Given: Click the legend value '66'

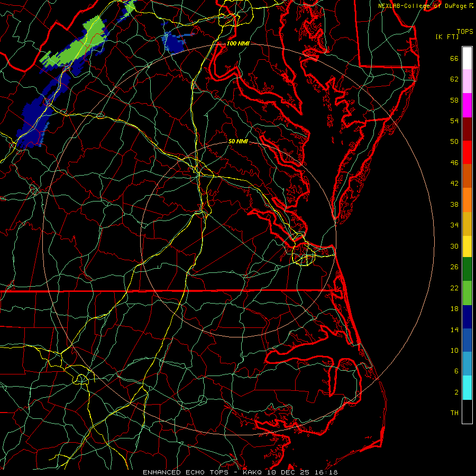Looking at the screenshot, I should [454, 58].
